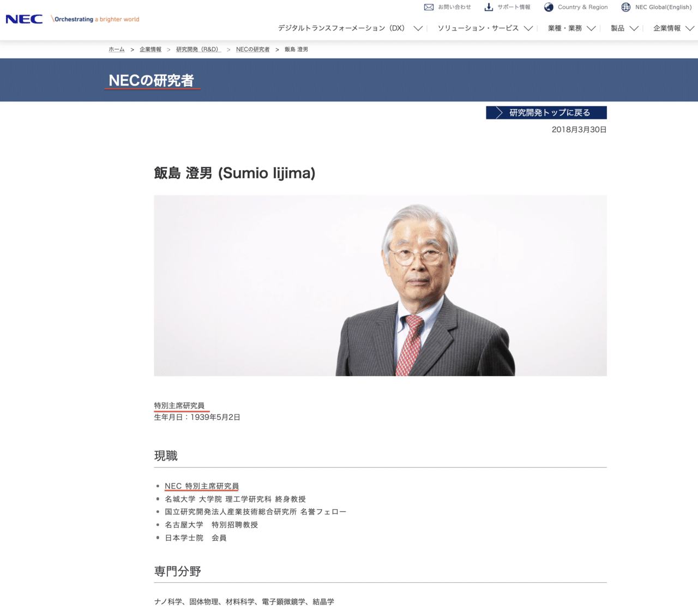Click the 企業情報 breadcrumb link

[151, 50]
